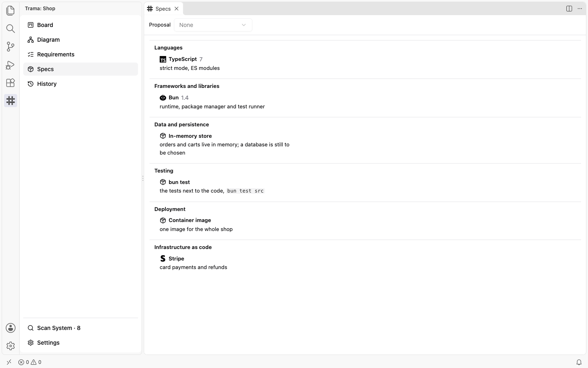Click the sidebar resize sash handle
The width and height of the screenshot is (588, 368).
pyautogui.click(x=143, y=178)
